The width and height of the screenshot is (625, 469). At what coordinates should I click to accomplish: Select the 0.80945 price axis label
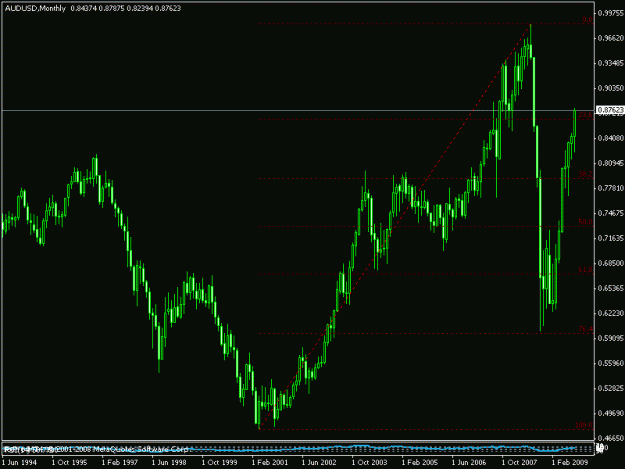[x=611, y=163]
